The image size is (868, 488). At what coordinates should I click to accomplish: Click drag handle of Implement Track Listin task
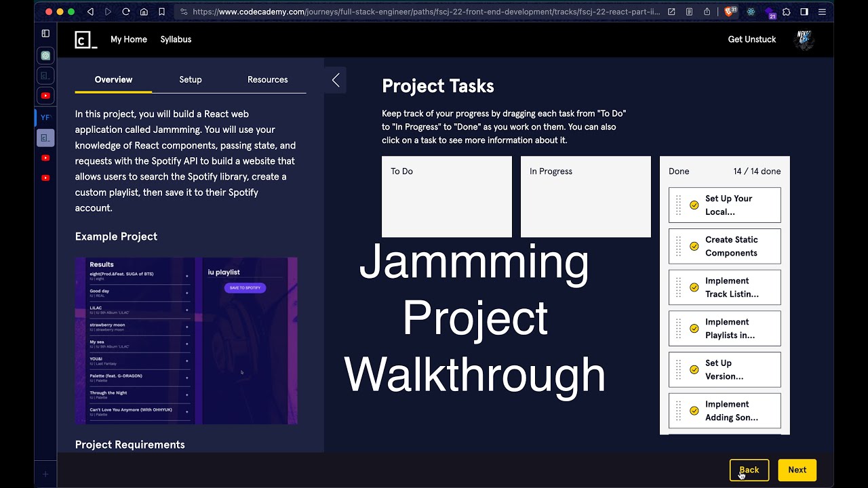click(x=679, y=287)
